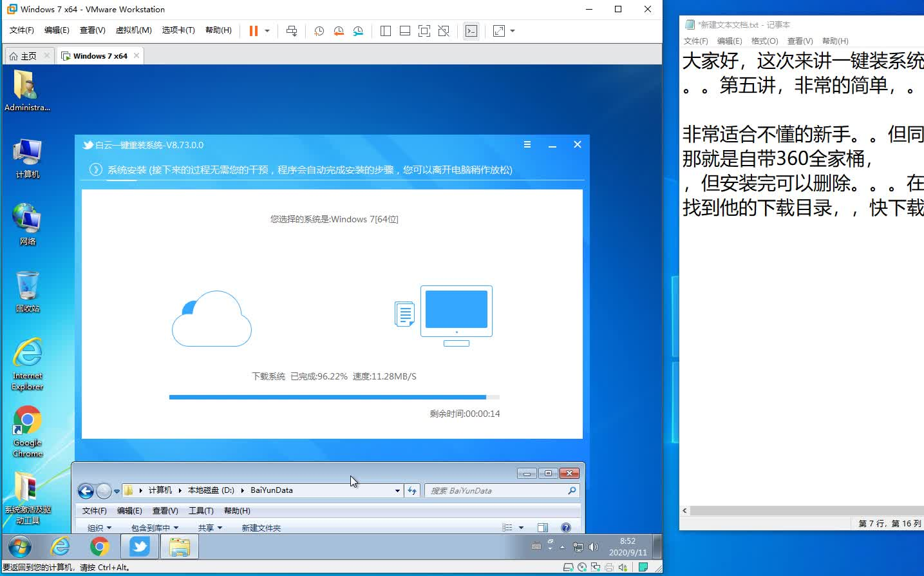Click the download progress bar

(x=334, y=398)
